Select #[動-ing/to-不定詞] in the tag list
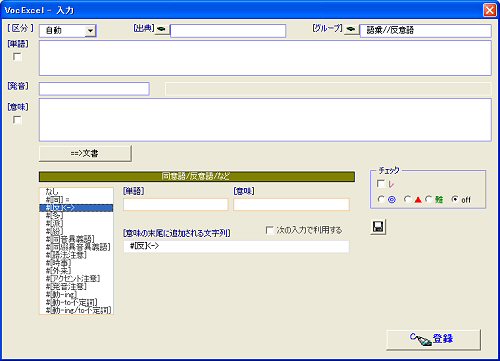This screenshot has height=361, width=500. [x=76, y=310]
